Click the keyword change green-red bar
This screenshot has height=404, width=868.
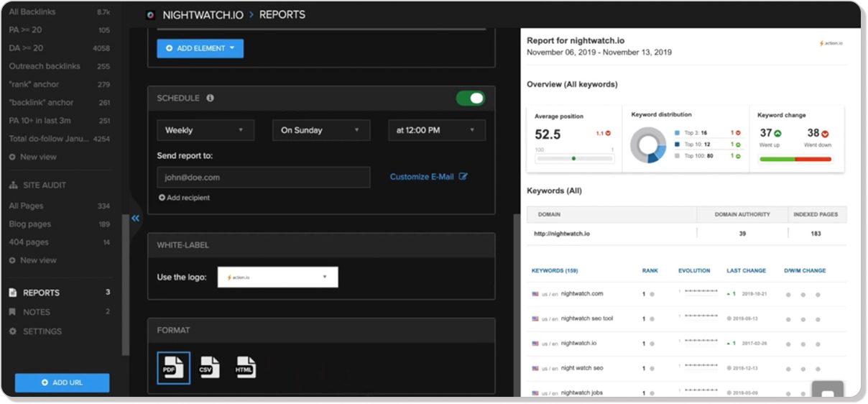click(795, 159)
